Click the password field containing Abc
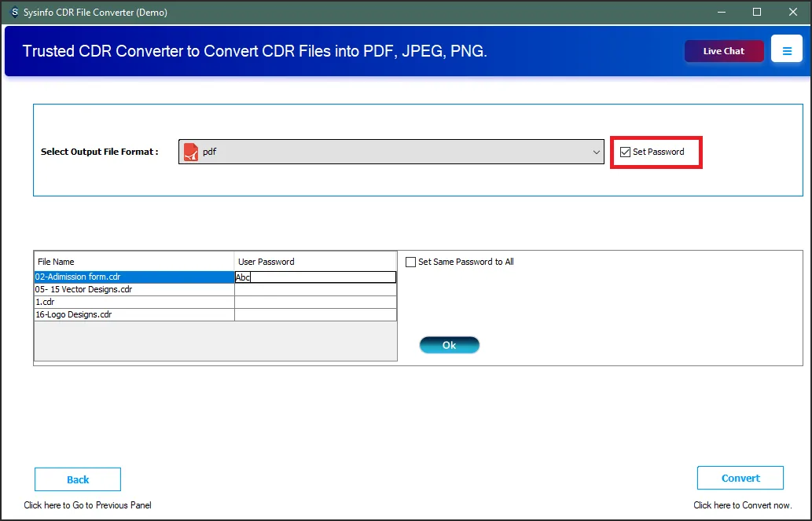812x521 pixels. 315,277
